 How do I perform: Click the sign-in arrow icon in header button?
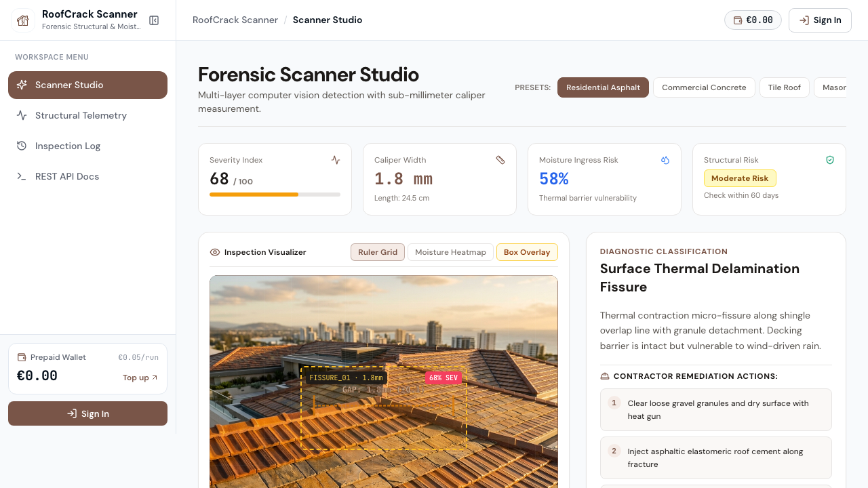[804, 20]
